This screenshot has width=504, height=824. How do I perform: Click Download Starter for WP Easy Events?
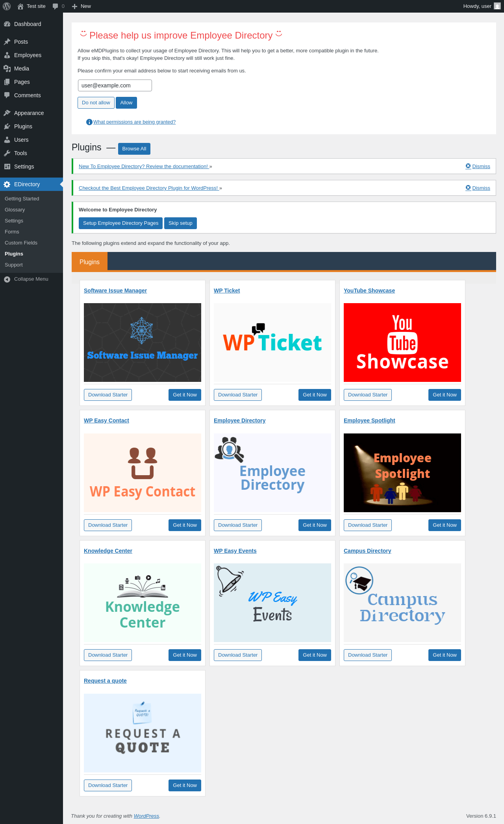click(238, 655)
